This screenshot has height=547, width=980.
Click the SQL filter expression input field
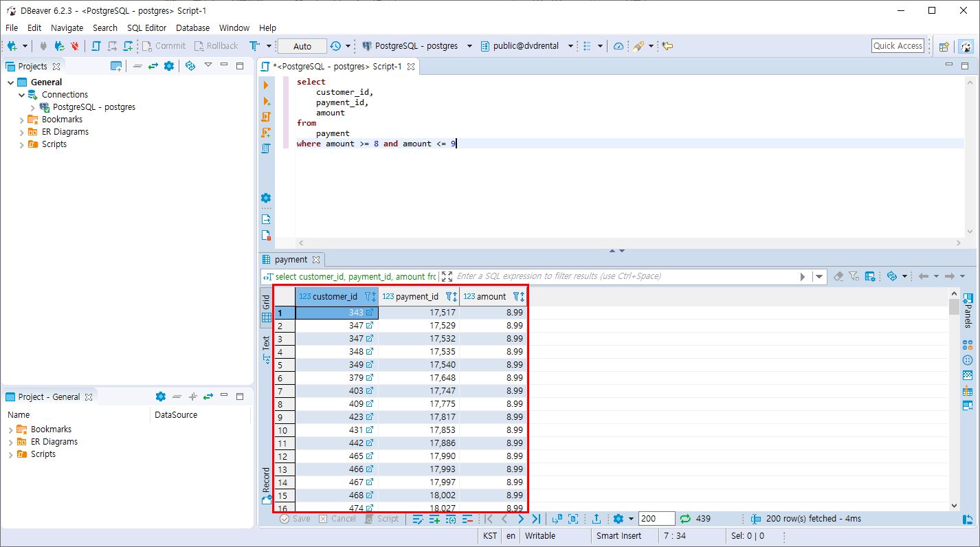pyautogui.click(x=624, y=276)
